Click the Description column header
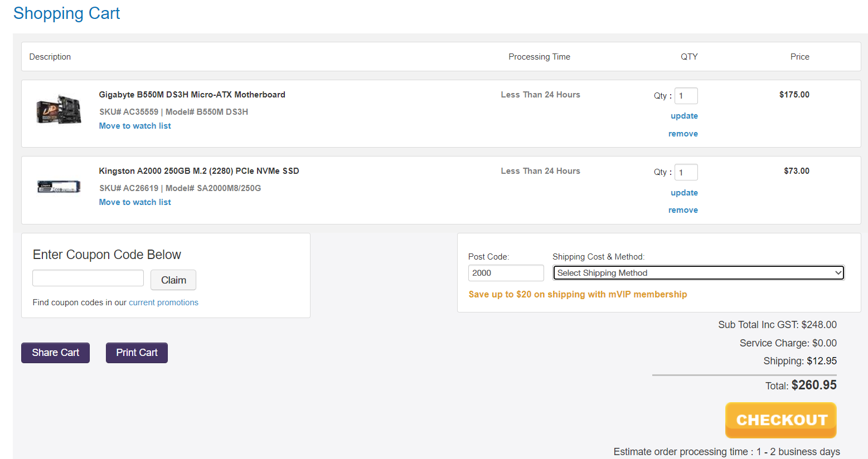This screenshot has width=868, height=459. click(x=50, y=57)
